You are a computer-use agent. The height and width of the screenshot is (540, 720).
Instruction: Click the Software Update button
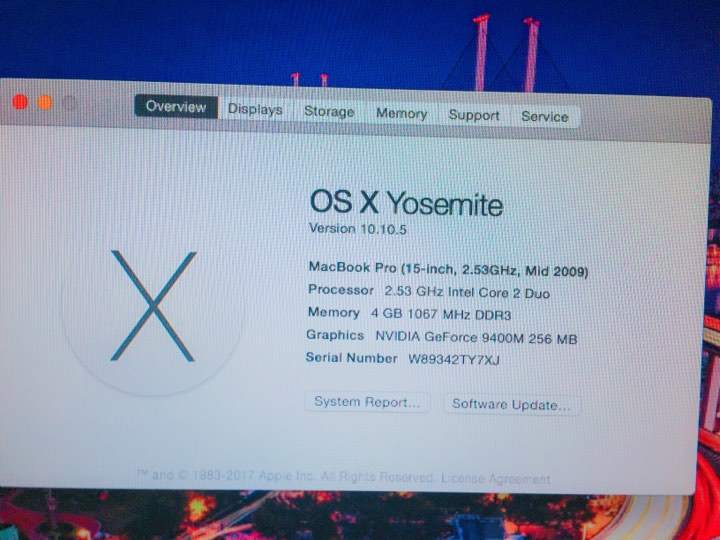[511, 405]
